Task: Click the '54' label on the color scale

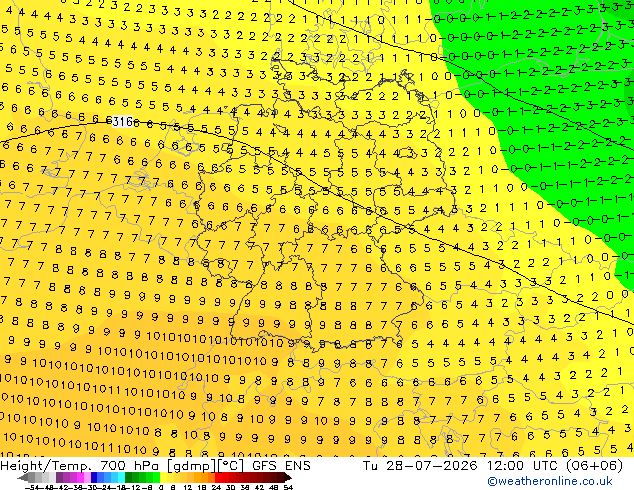Action: (288, 487)
